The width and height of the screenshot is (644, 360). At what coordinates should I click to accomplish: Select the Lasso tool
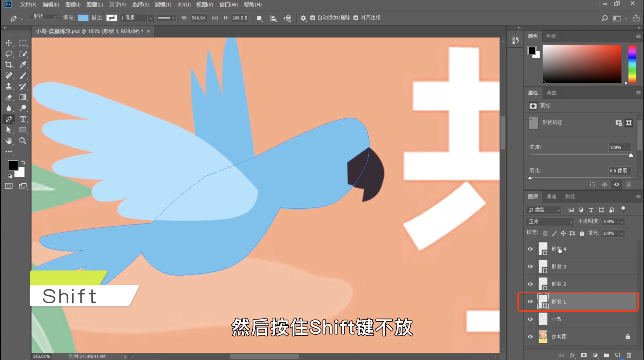coord(9,54)
